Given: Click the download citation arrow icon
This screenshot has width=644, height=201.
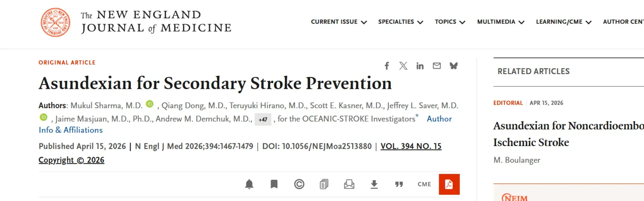Looking at the screenshot, I should [374, 184].
